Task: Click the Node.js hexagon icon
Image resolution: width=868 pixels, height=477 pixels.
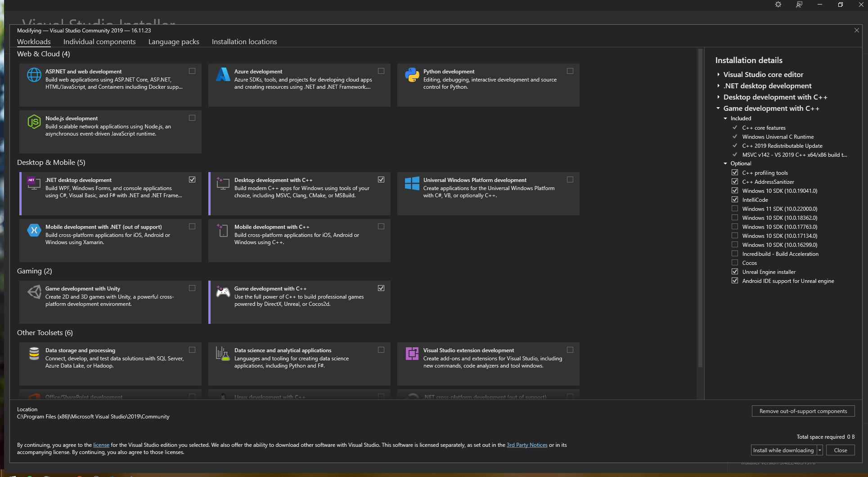Action: pos(34,122)
